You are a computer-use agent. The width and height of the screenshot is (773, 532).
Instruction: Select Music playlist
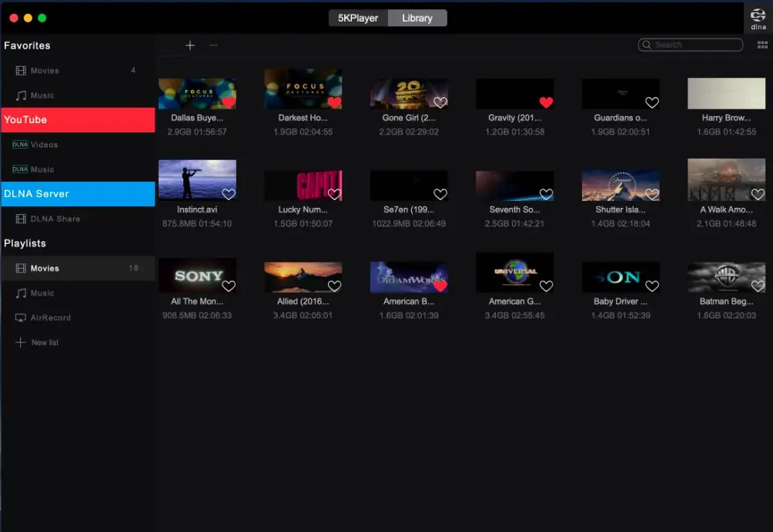click(x=78, y=293)
